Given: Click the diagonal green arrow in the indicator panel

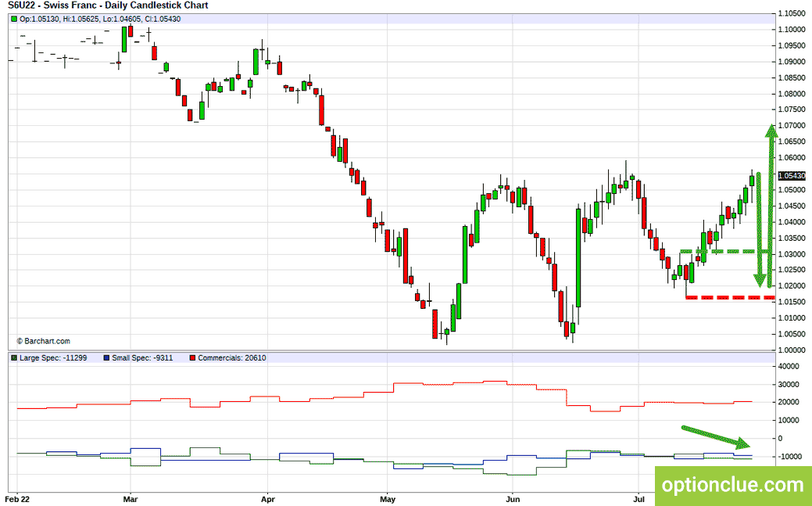Looking at the screenshot, I should click(716, 437).
